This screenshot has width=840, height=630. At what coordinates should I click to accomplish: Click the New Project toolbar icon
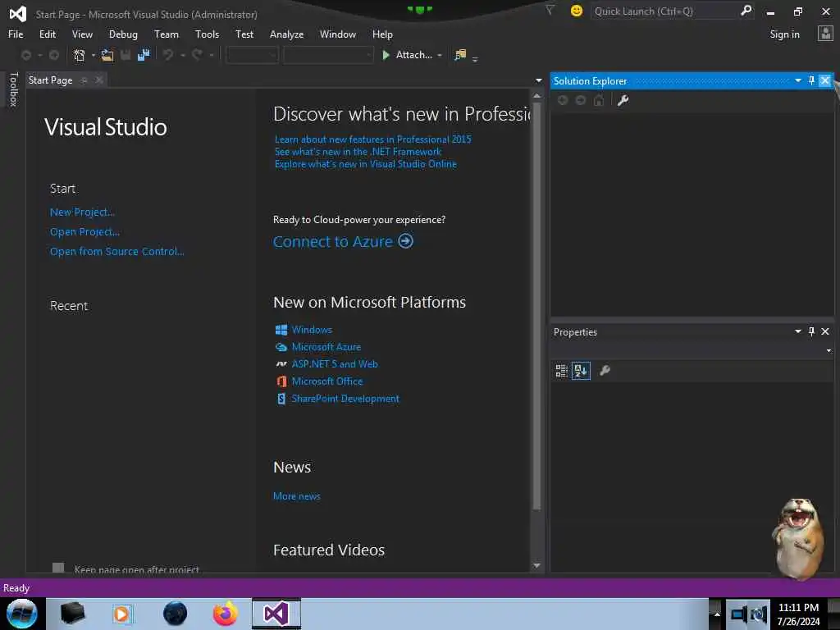(80, 55)
